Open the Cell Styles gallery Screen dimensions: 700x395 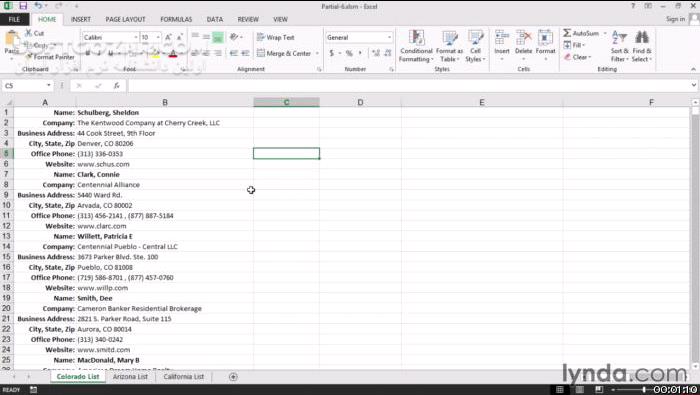[x=475, y=46]
